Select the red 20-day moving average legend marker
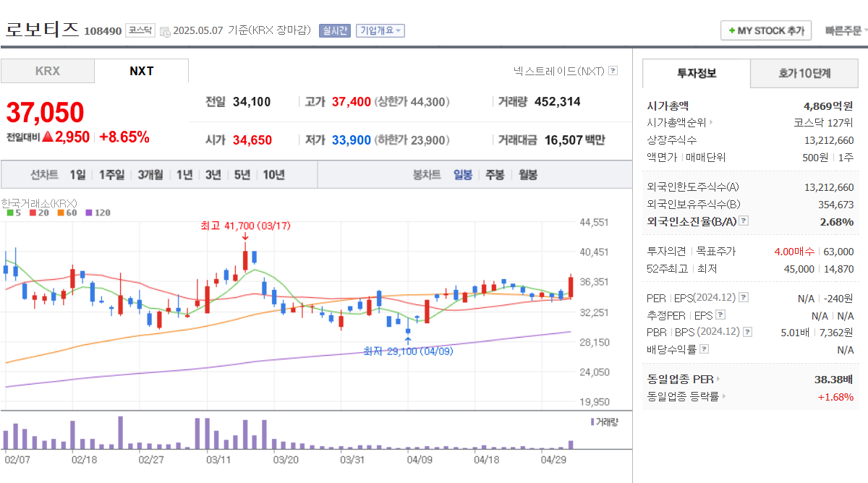Viewport: 868px width, 483px height. pos(33,213)
